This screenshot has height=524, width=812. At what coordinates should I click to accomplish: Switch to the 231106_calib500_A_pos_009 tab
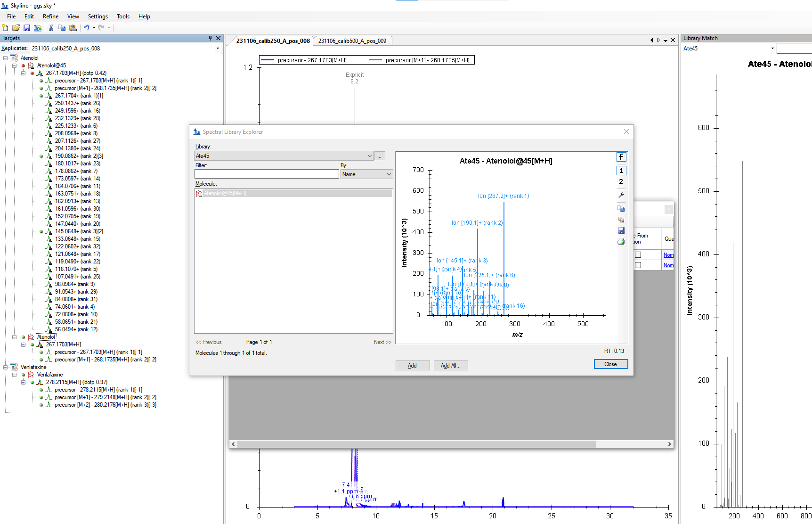tap(352, 41)
